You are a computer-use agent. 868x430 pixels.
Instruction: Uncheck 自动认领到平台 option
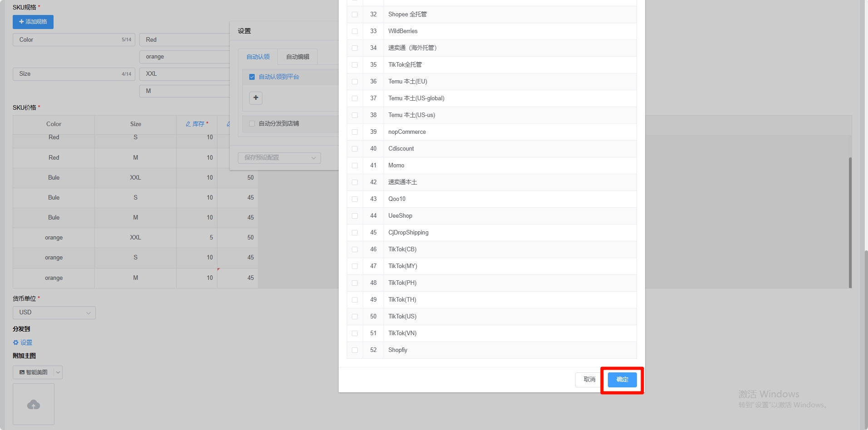pos(252,77)
